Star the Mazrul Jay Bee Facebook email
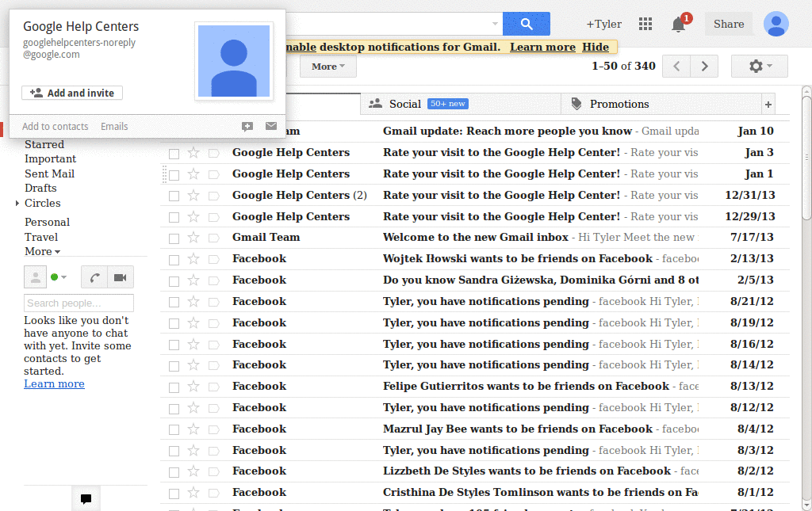The width and height of the screenshot is (812, 511). pyautogui.click(x=193, y=429)
